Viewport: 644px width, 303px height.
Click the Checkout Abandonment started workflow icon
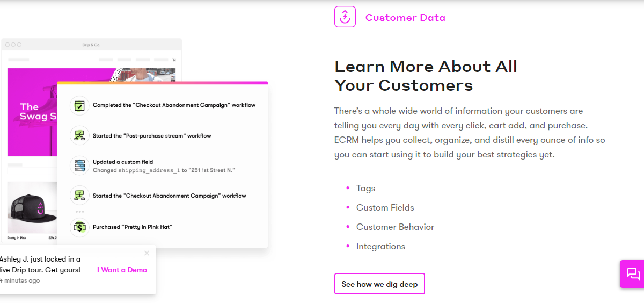[79, 196]
